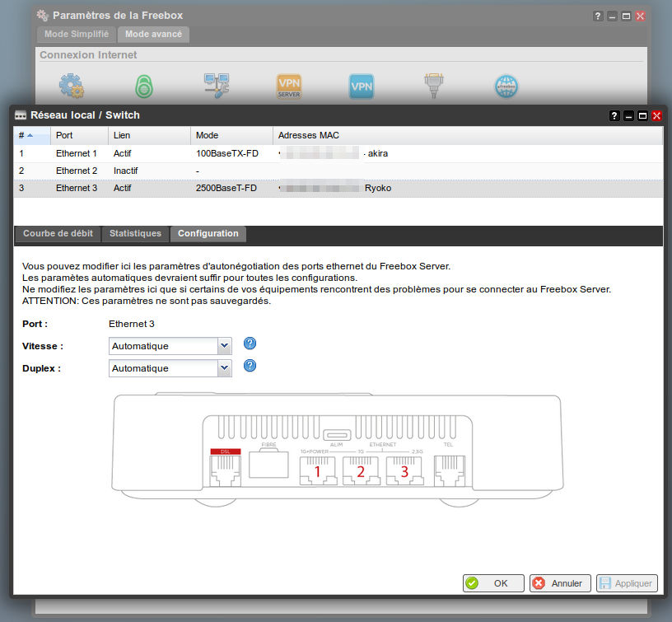
Task: Open the Freebox globe icon
Action: click(x=506, y=87)
